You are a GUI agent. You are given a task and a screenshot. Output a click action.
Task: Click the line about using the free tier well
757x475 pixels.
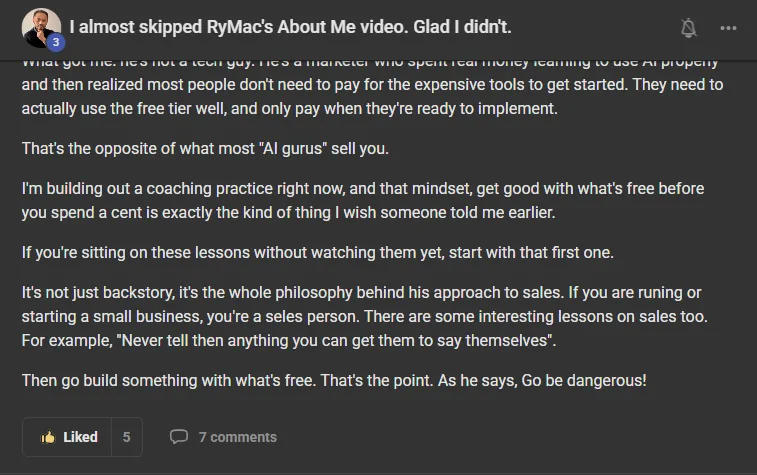[x=290, y=109]
